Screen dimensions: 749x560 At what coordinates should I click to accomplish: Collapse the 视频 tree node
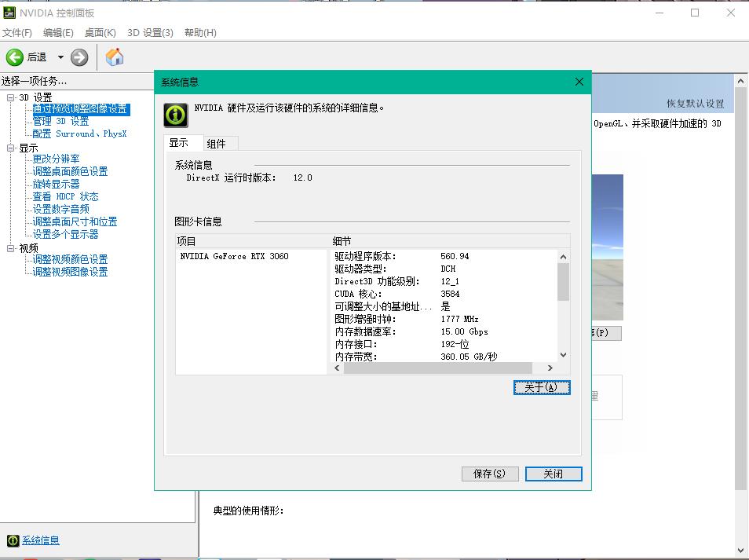pyautogui.click(x=10, y=248)
